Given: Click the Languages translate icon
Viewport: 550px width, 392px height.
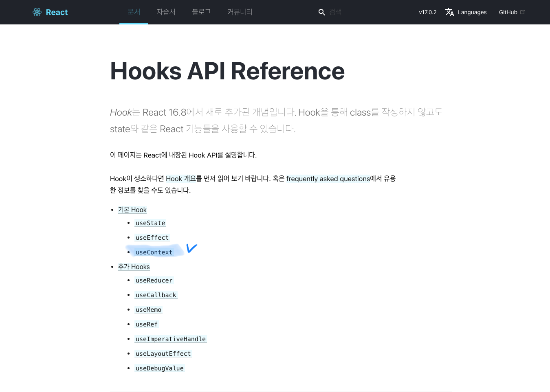Looking at the screenshot, I should coord(450,12).
